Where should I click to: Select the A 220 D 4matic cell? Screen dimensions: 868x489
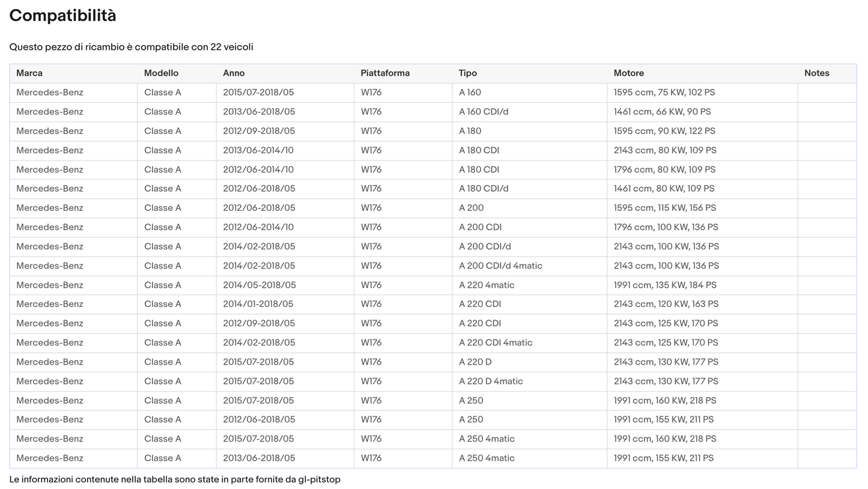(x=491, y=381)
